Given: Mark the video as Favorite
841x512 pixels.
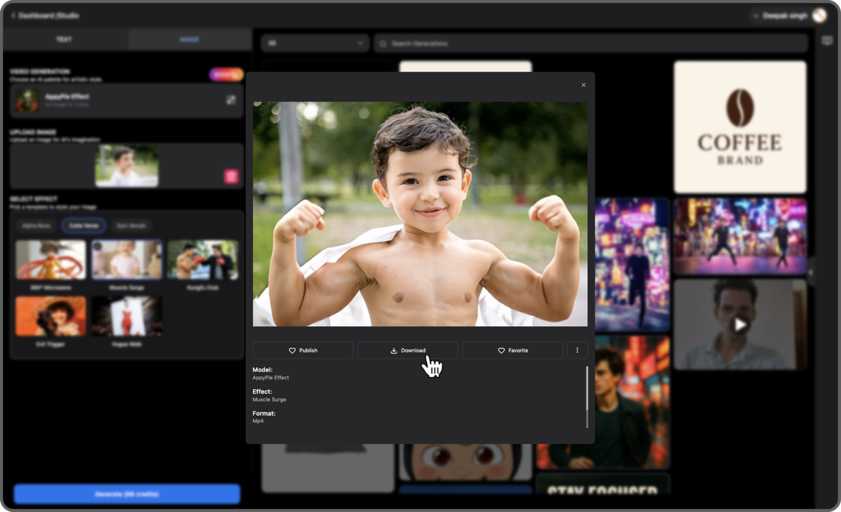Looking at the screenshot, I should pyautogui.click(x=513, y=350).
